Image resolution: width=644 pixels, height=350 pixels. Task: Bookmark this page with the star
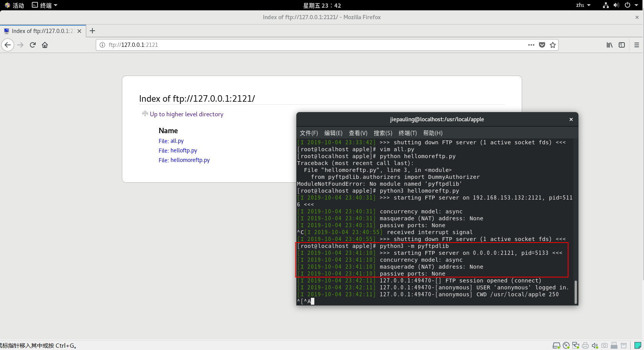(553, 45)
